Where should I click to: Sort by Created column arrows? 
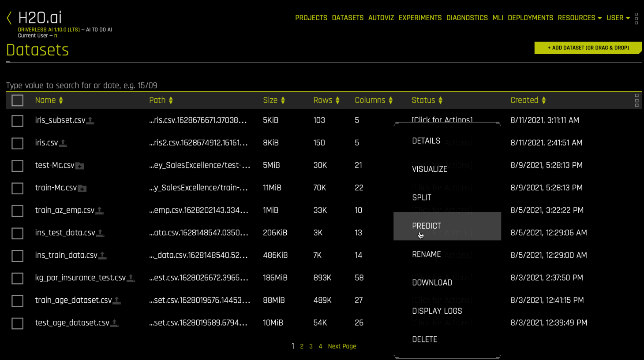pyautogui.click(x=543, y=100)
